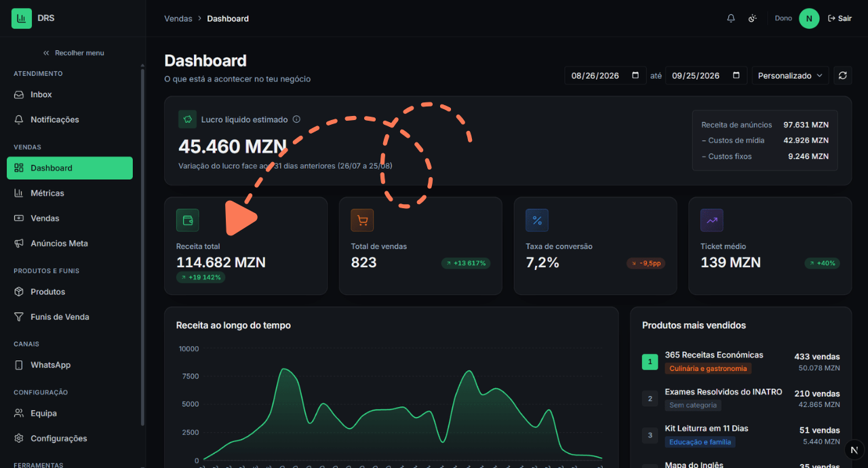Click the Custos fixos 9.246 MZN value
868x468 pixels.
pos(808,156)
